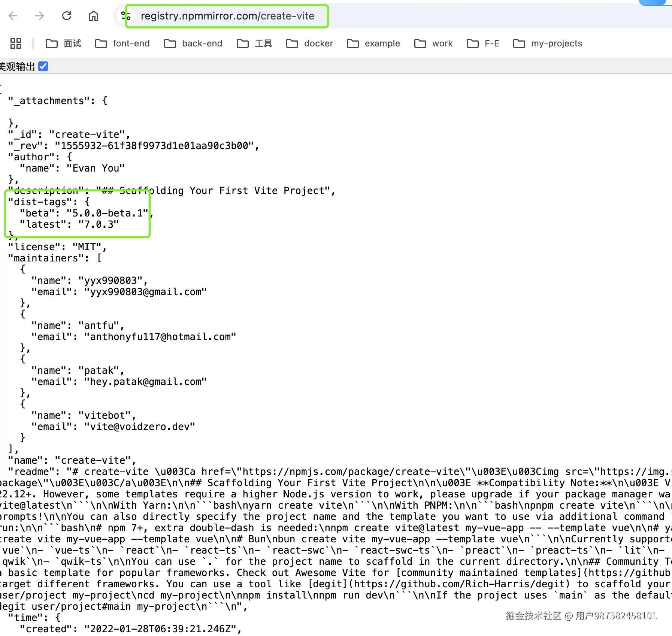Click the "latest": "7.0.3" entry

tap(69, 224)
